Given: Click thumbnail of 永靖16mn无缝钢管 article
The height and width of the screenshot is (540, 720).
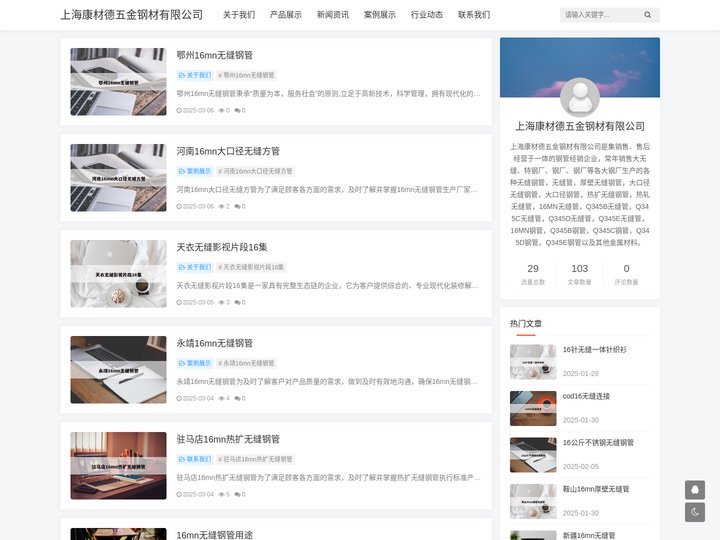Looking at the screenshot, I should point(118,370).
